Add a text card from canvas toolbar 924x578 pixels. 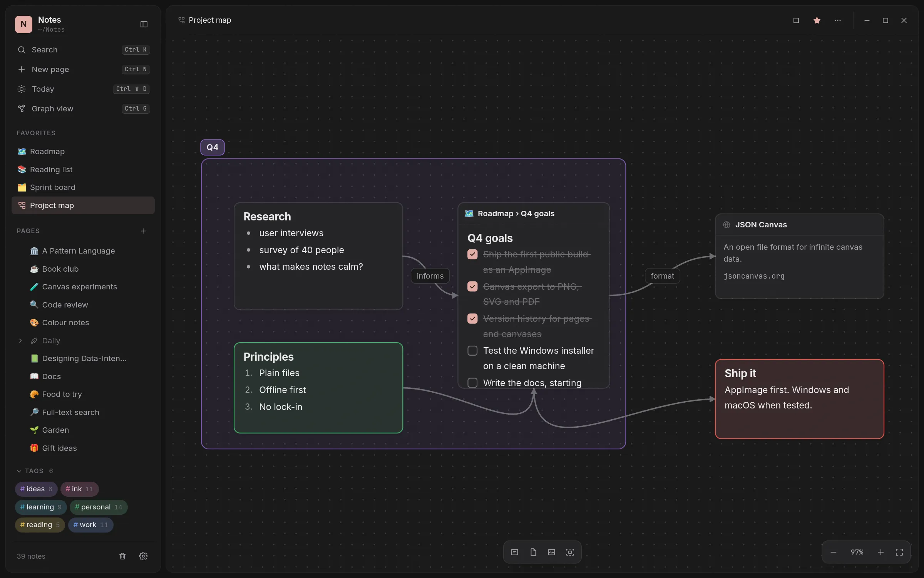tap(514, 552)
